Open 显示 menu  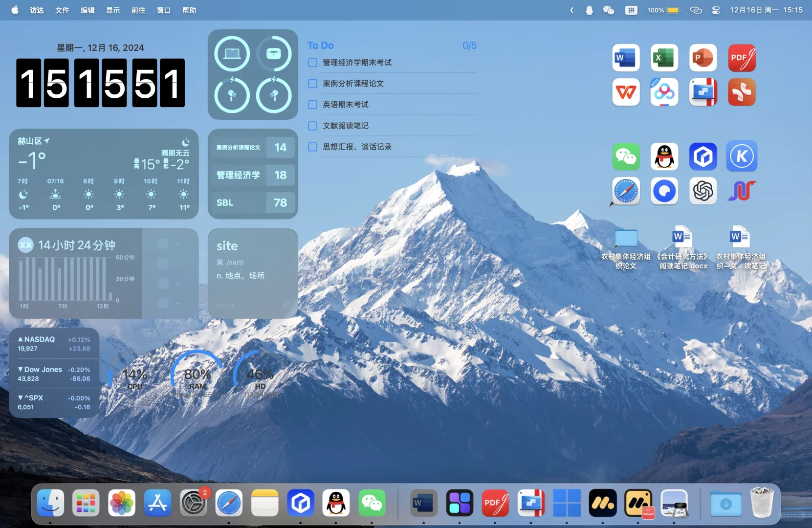click(x=113, y=10)
